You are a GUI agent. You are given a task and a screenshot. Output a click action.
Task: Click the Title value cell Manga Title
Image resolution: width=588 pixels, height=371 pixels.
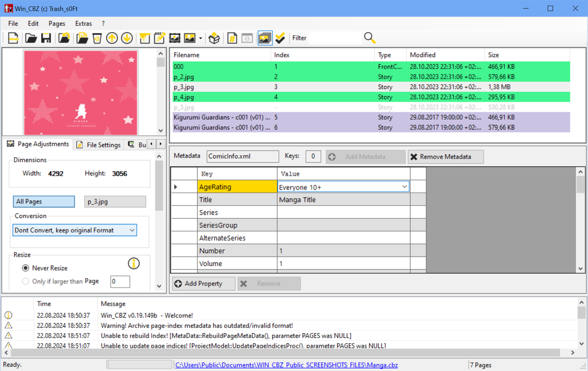344,200
